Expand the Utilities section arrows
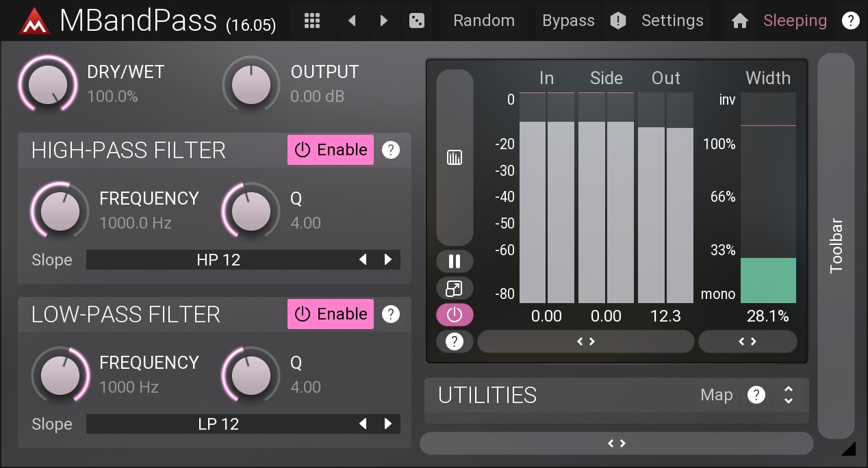 pos(789,395)
